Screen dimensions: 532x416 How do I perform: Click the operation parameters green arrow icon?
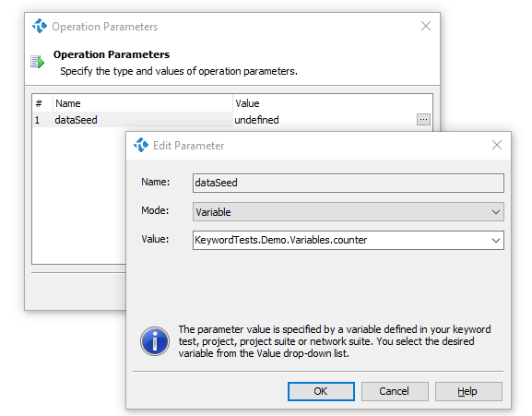(37, 62)
